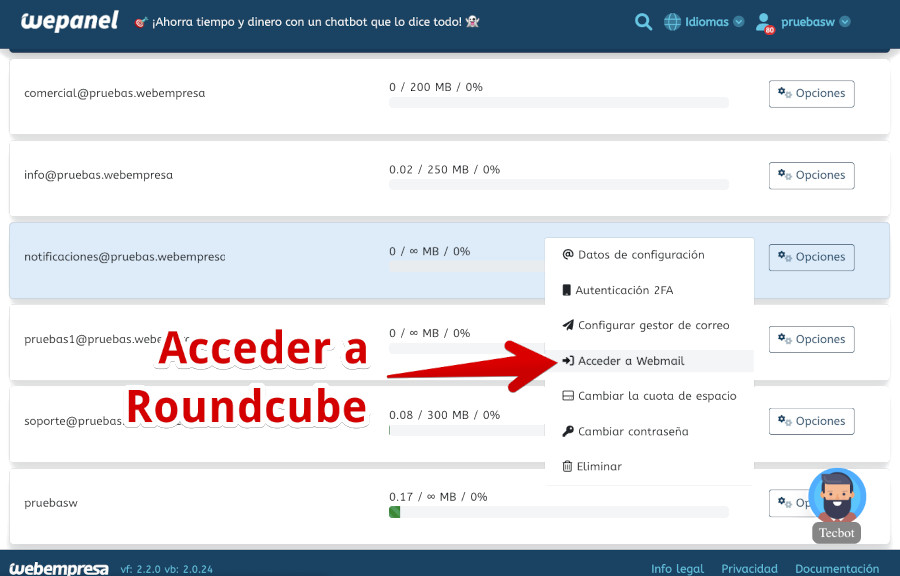Click the disk icon for Cambiar la cuota
The image size is (900, 576).
coord(568,396)
